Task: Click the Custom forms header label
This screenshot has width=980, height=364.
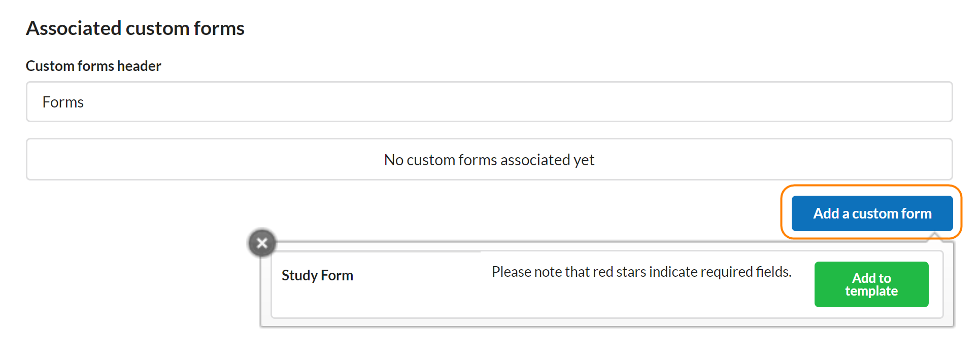Action: click(x=93, y=66)
